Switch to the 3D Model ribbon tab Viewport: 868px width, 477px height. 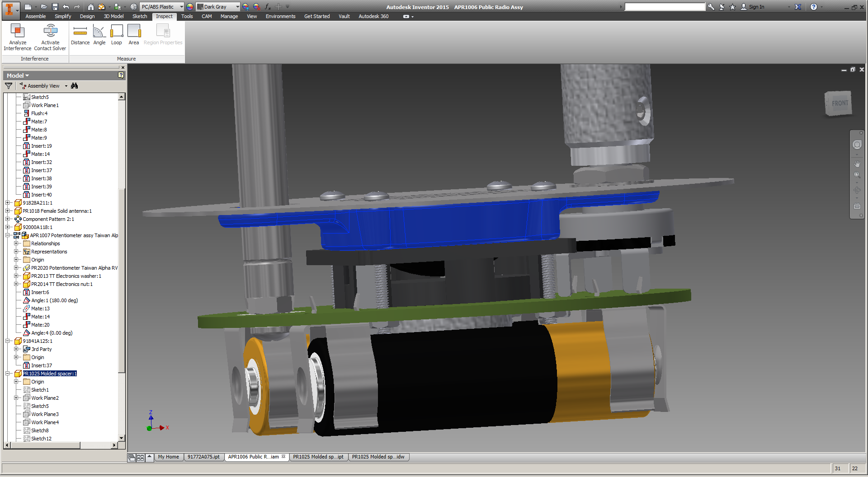point(113,16)
